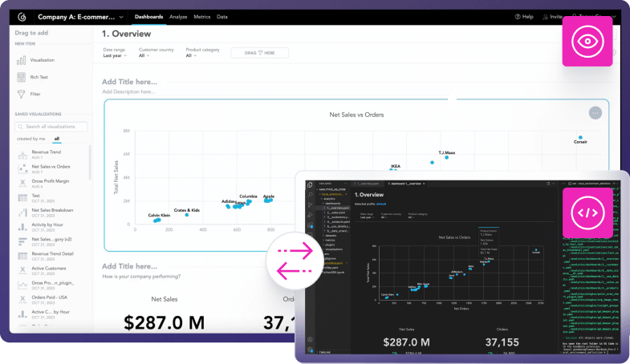Image resolution: width=630 pixels, height=364 pixels.
Task: Pick the Rich Text new item icon
Action: pos(22,77)
